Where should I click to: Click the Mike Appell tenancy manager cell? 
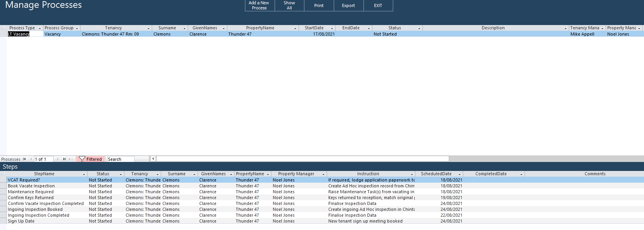[x=587, y=34]
